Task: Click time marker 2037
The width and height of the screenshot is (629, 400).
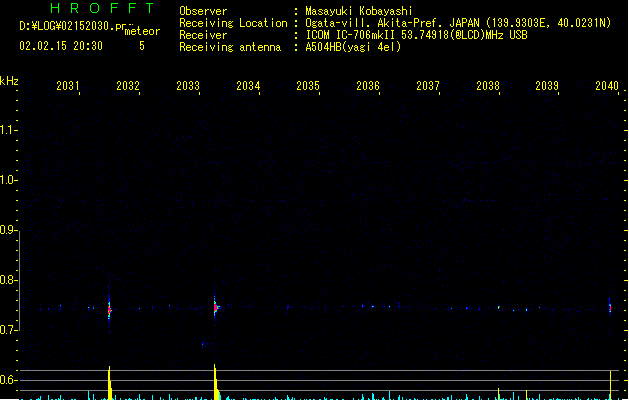Action: (428, 86)
